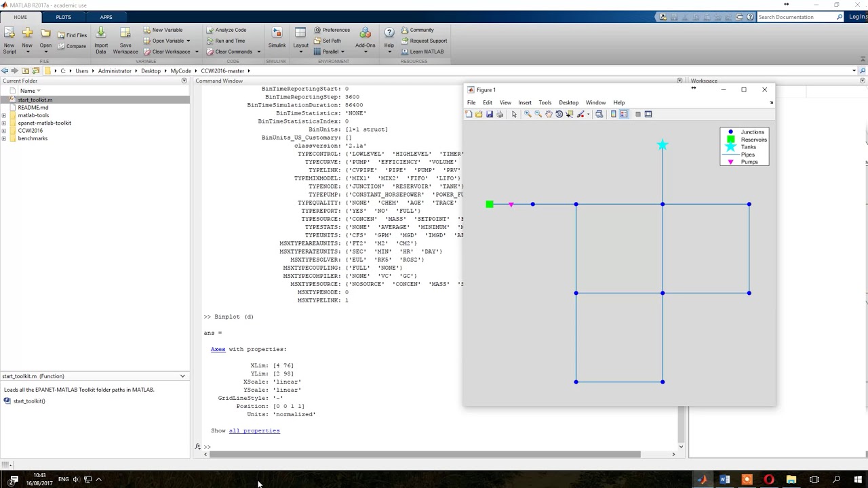The width and height of the screenshot is (868, 488).
Task: Open Figure 1 Insert menu
Action: point(525,102)
